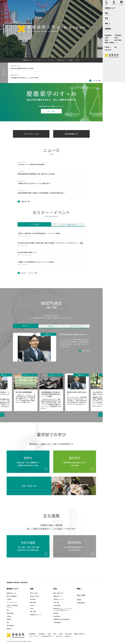The height and width of the screenshot is (644, 125).
Task: Open 第15回芝共薬祭の開催について event link
Action: [27, 252]
